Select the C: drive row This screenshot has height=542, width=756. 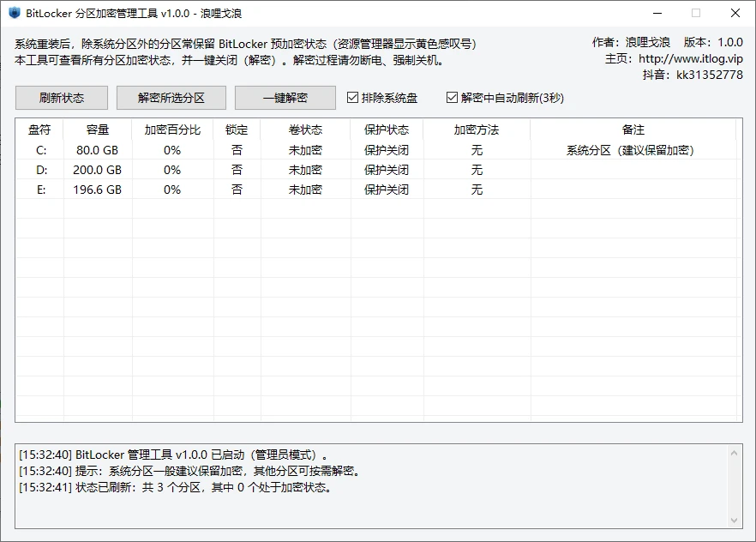[x=376, y=150]
